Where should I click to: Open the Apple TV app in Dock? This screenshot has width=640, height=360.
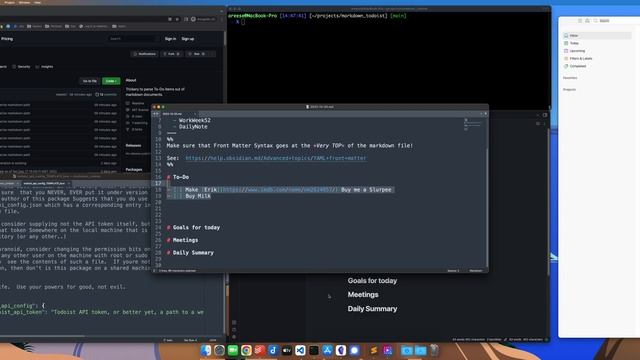tap(287, 350)
